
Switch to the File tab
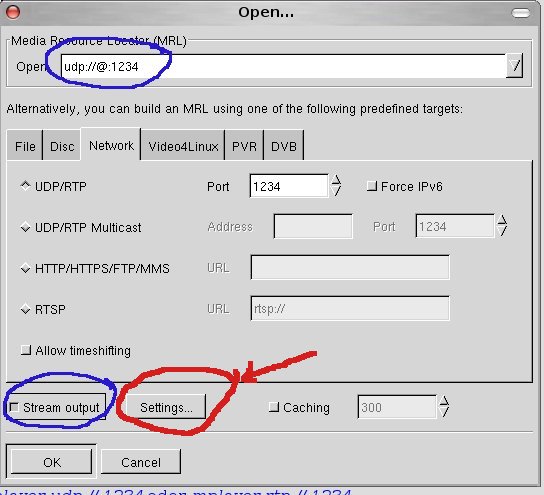point(25,146)
